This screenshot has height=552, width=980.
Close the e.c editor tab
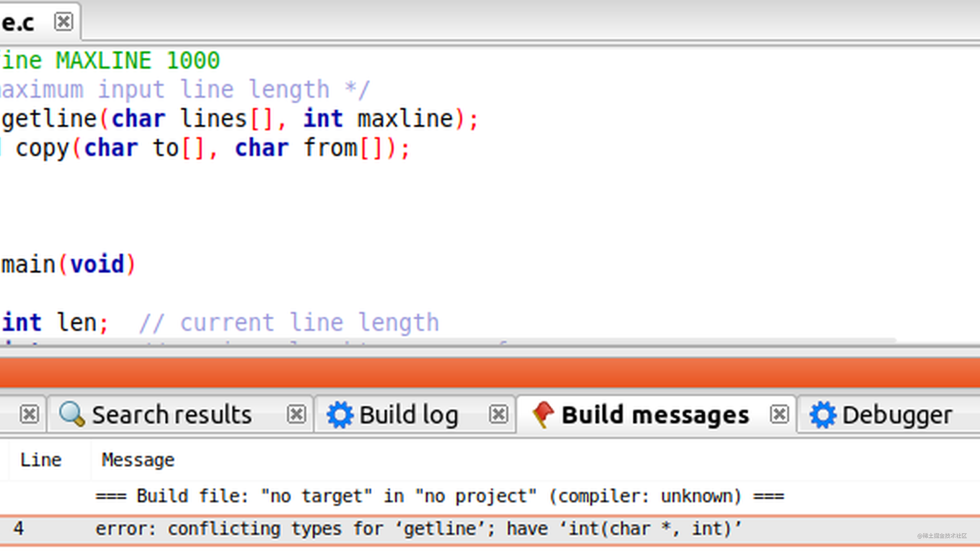(x=63, y=22)
